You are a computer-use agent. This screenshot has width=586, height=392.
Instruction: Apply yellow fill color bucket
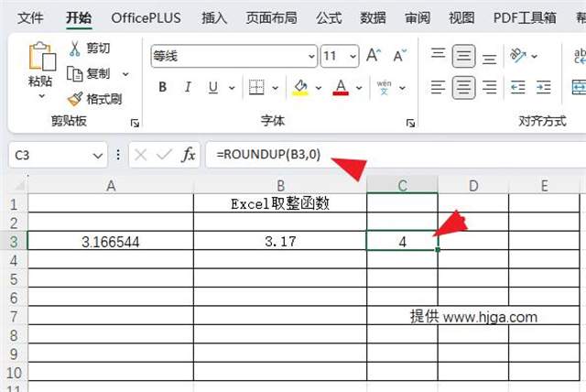pyautogui.click(x=300, y=87)
